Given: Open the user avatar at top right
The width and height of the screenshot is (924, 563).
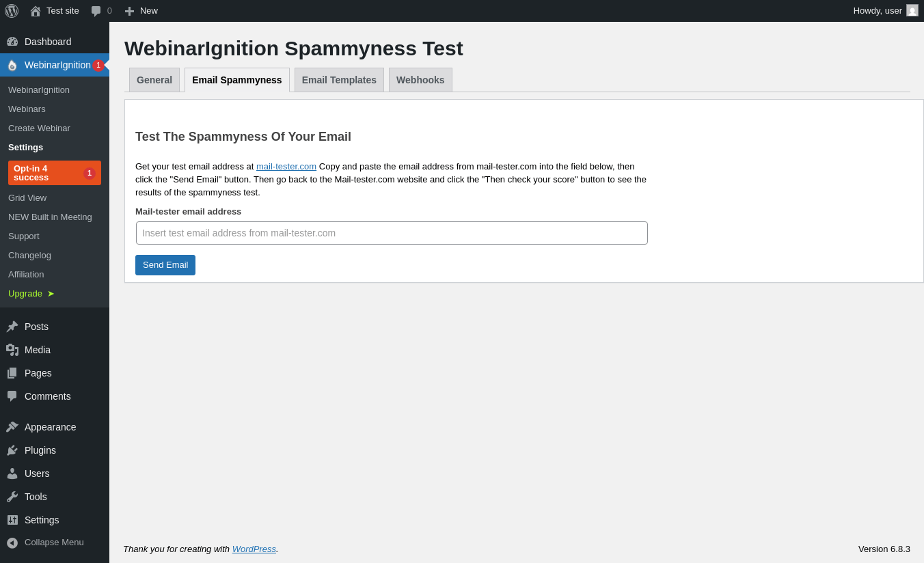Looking at the screenshot, I should click(x=912, y=11).
